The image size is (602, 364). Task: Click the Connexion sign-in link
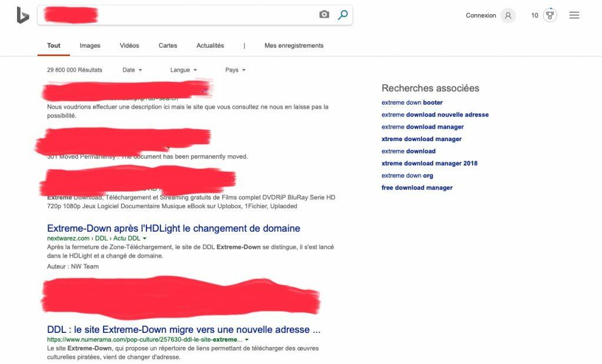[x=481, y=15]
